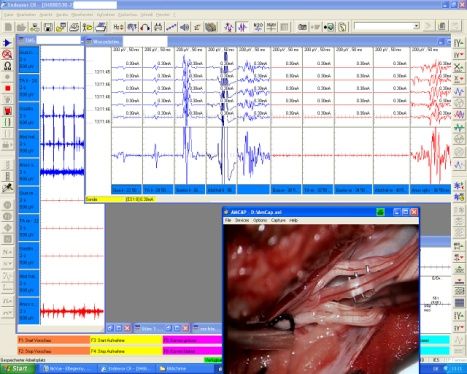Expand the EMG window title dropdown arrow
The height and width of the screenshot is (374, 467).
point(82,41)
